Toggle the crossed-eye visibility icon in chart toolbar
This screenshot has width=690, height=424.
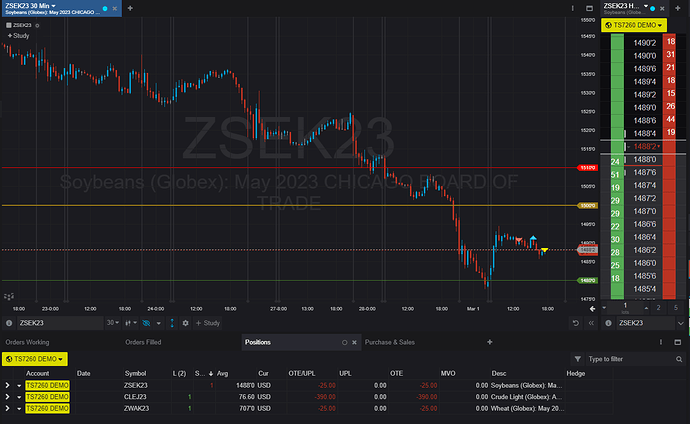pyautogui.click(x=147, y=323)
